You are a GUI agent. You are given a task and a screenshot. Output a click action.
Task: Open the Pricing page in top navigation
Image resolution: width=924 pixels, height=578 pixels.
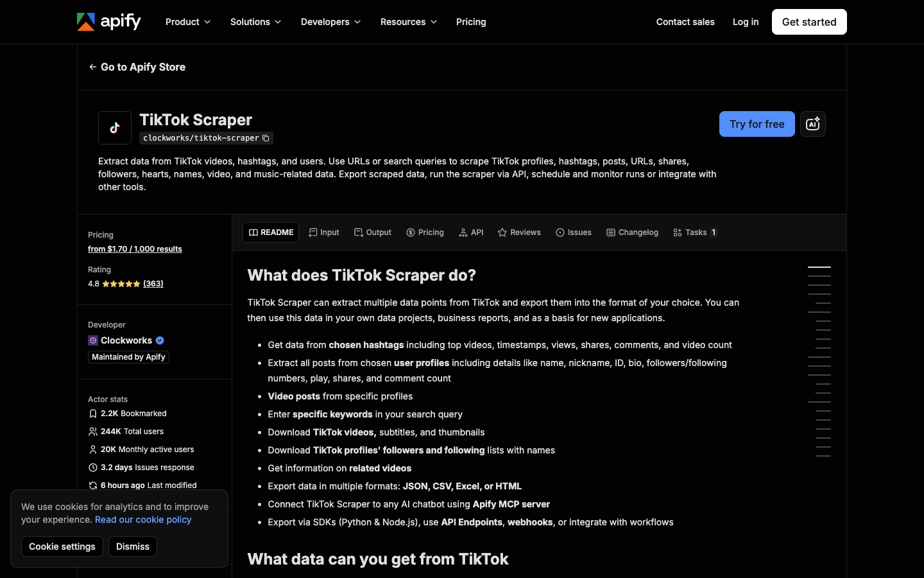tap(471, 22)
